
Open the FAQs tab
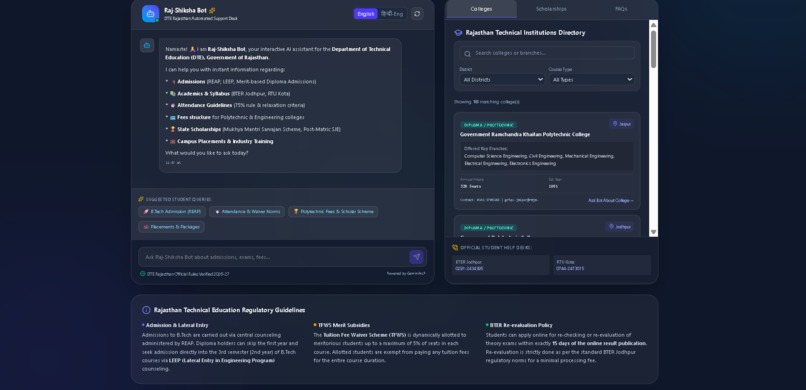[x=621, y=9]
